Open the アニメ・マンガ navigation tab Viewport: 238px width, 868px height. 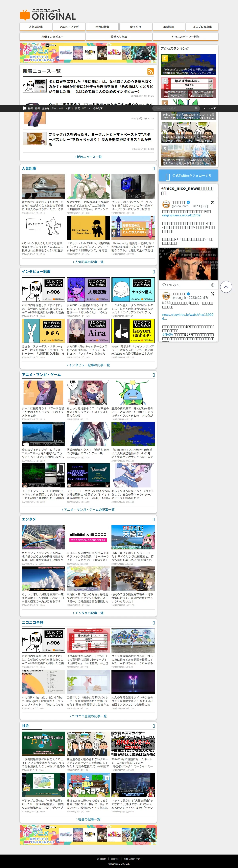69,27
